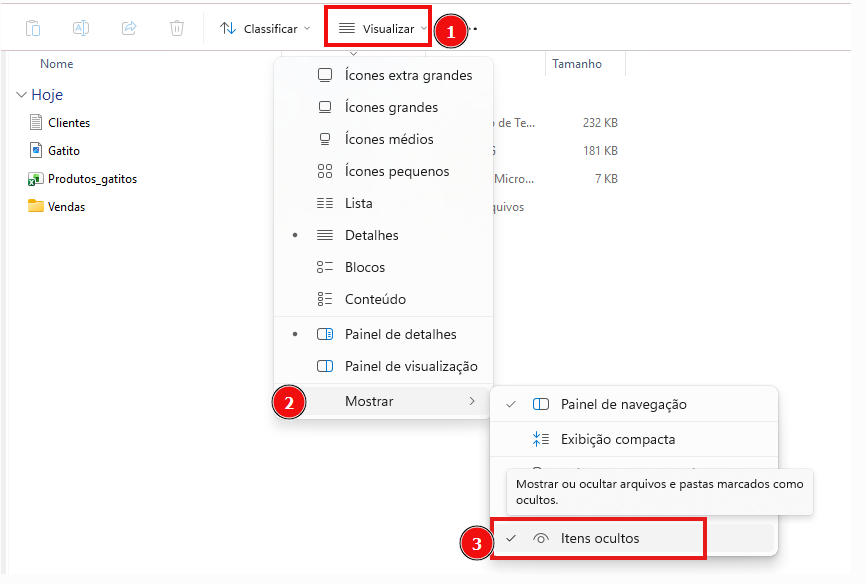Collapse the Hoje group chevron
This screenshot has width=866, height=584.
click(22, 95)
